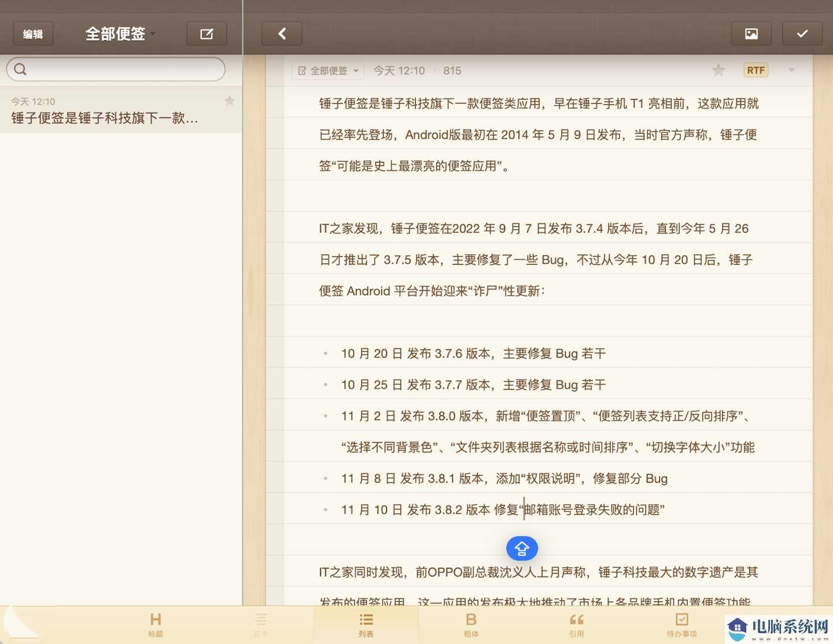Viewport: 833px width, 644px height.
Task: Create a new note with compose icon
Action: pyautogui.click(x=207, y=34)
